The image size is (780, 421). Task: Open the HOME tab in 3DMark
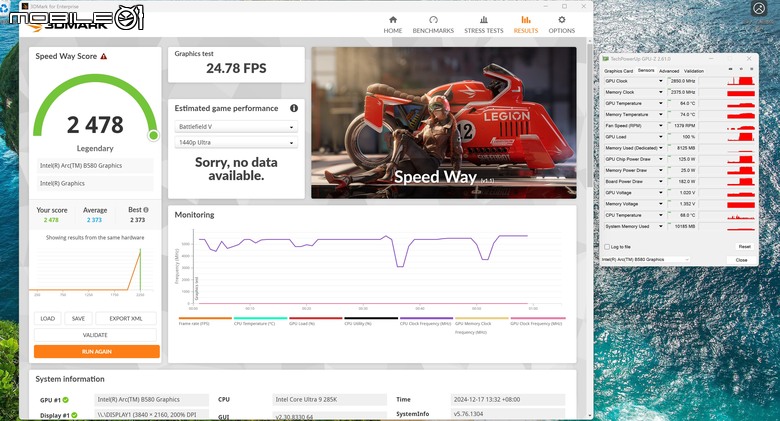pyautogui.click(x=392, y=24)
